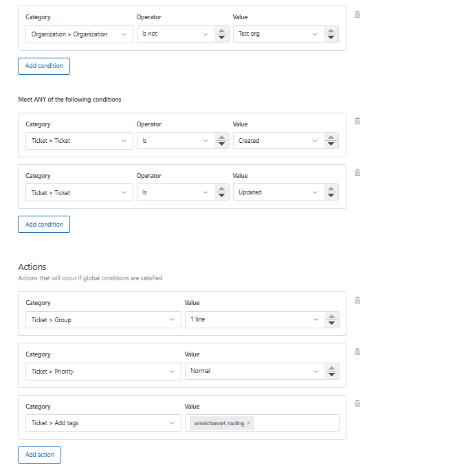
Task: Delete the Add tags action row
Action: [x=357, y=404]
